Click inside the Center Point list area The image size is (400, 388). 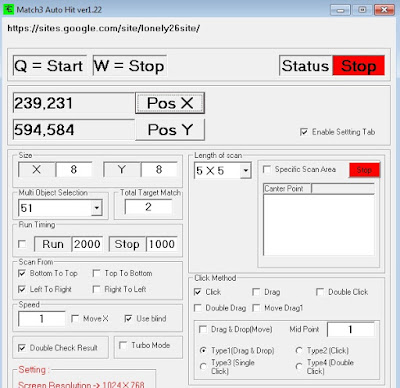click(319, 225)
